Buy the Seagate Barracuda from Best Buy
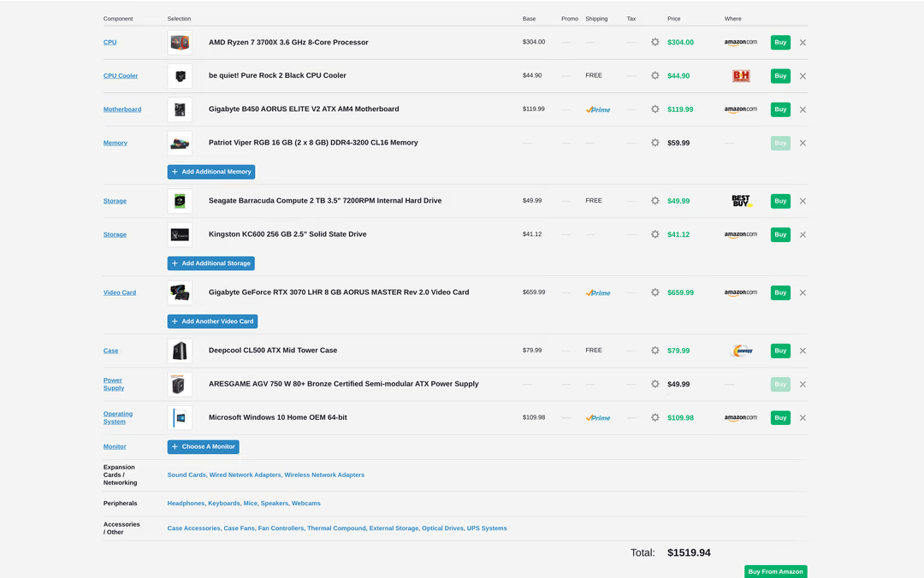Screen dimensions: 924x578 tap(780, 201)
